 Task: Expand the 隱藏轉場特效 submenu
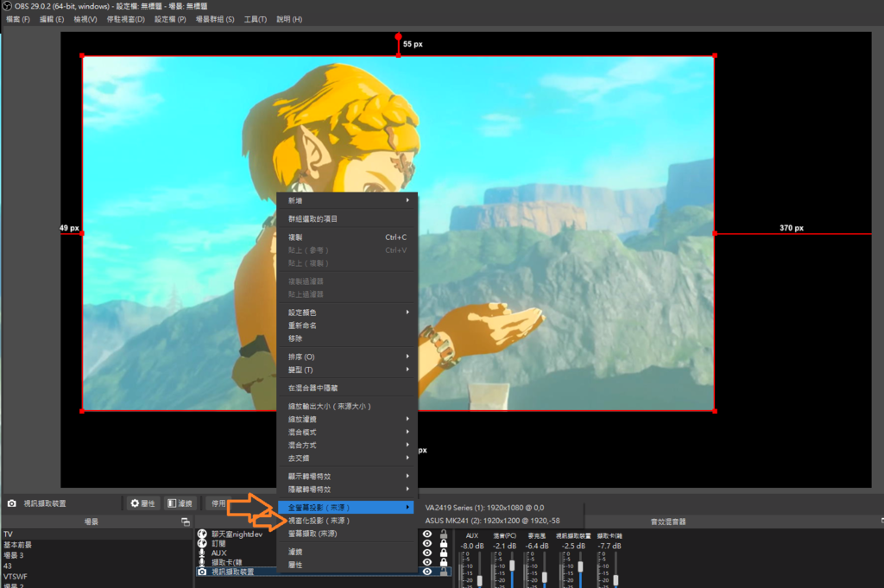coord(348,490)
